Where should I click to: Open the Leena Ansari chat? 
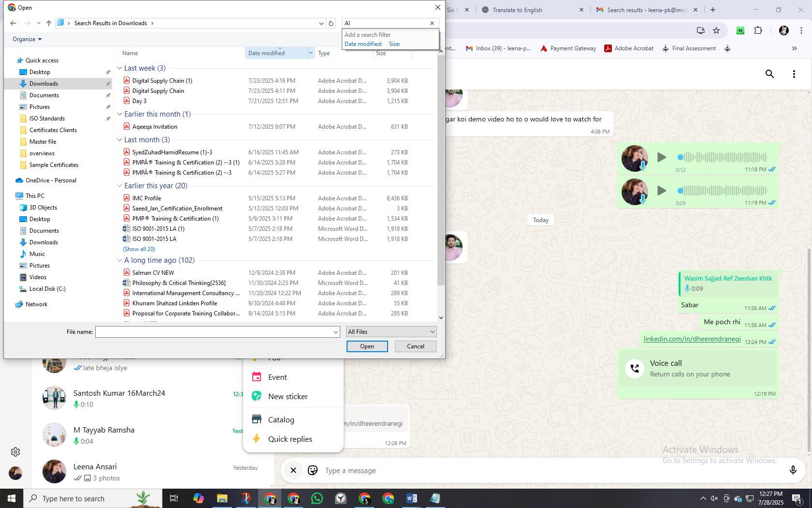pyautogui.click(x=153, y=472)
